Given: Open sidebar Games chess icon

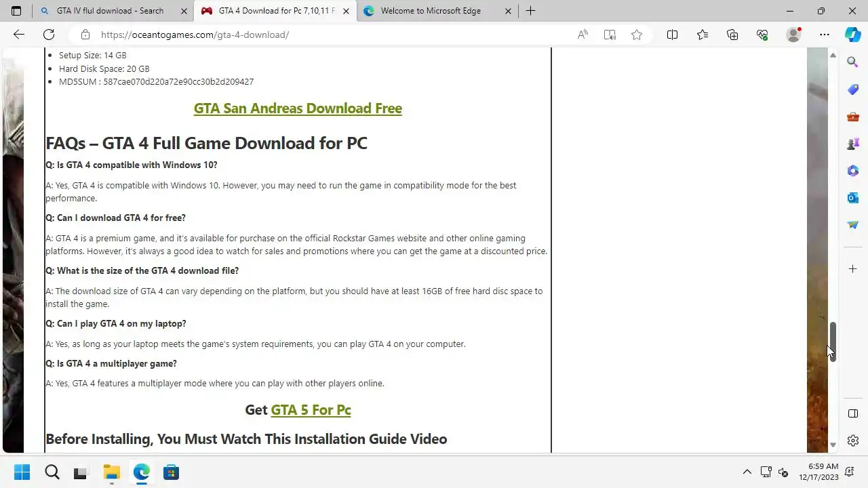Looking at the screenshot, I should pyautogui.click(x=853, y=144).
